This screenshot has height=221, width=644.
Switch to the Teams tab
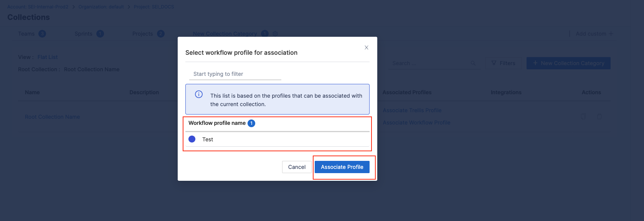click(26, 34)
